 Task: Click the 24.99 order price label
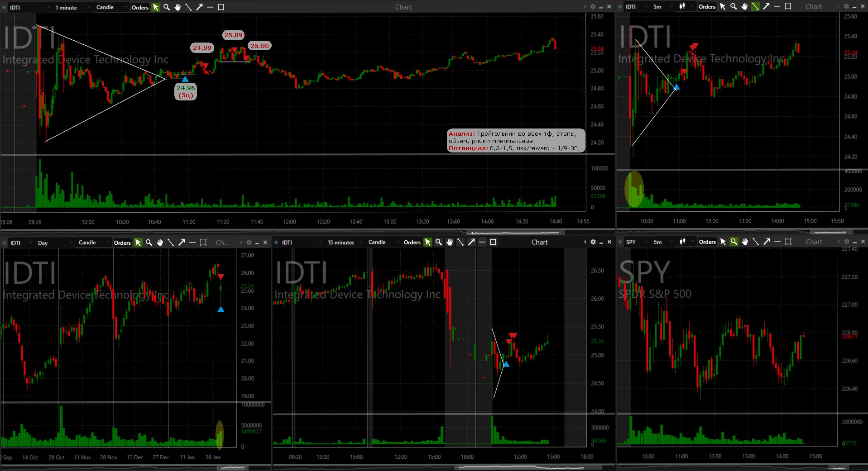202,48
